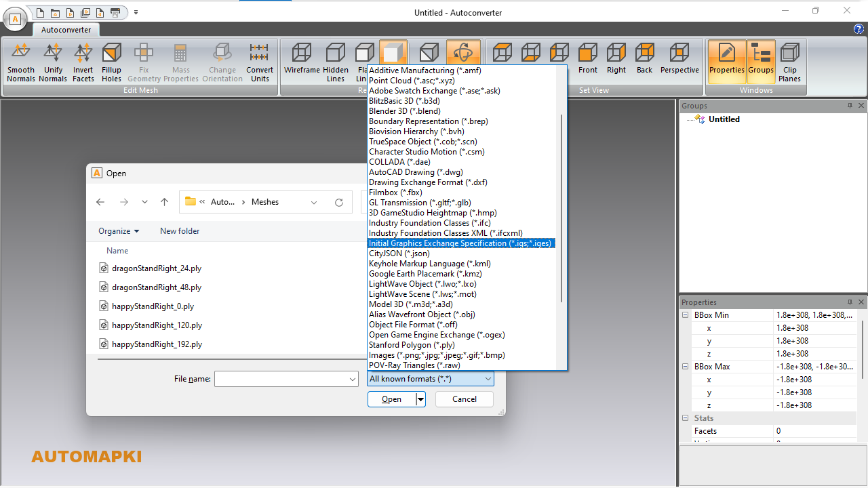The height and width of the screenshot is (488, 868).
Task: Click the printer icon in quick access toolbar
Action: 115,12
